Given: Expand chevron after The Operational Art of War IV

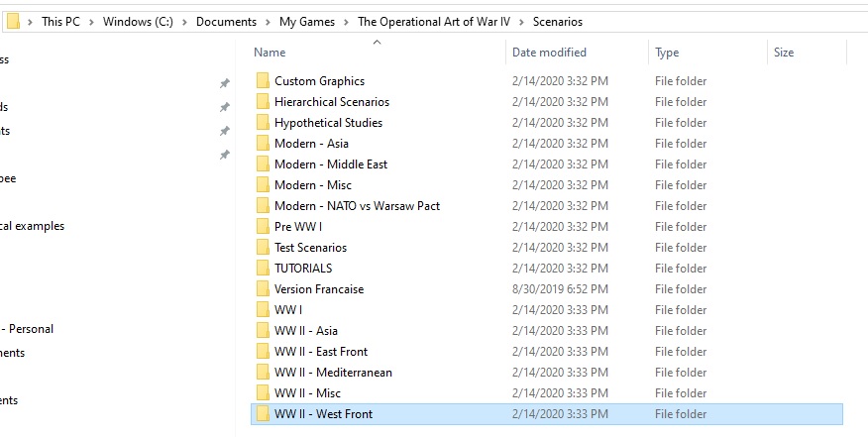Looking at the screenshot, I should tap(521, 22).
